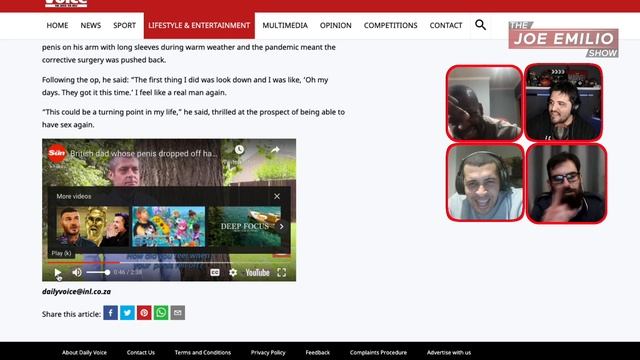The width and height of the screenshot is (640, 360).
Task: Show next suggested videos arrow
Action: pos(281,226)
